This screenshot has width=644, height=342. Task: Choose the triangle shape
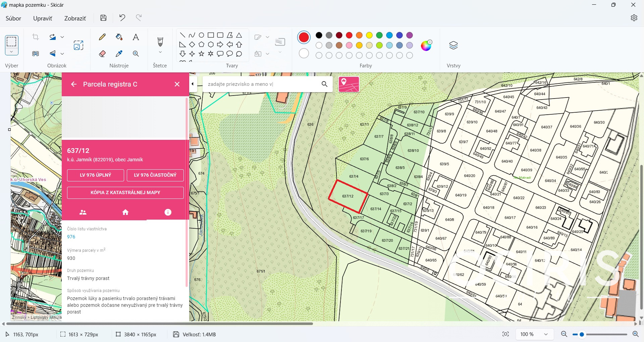click(239, 35)
